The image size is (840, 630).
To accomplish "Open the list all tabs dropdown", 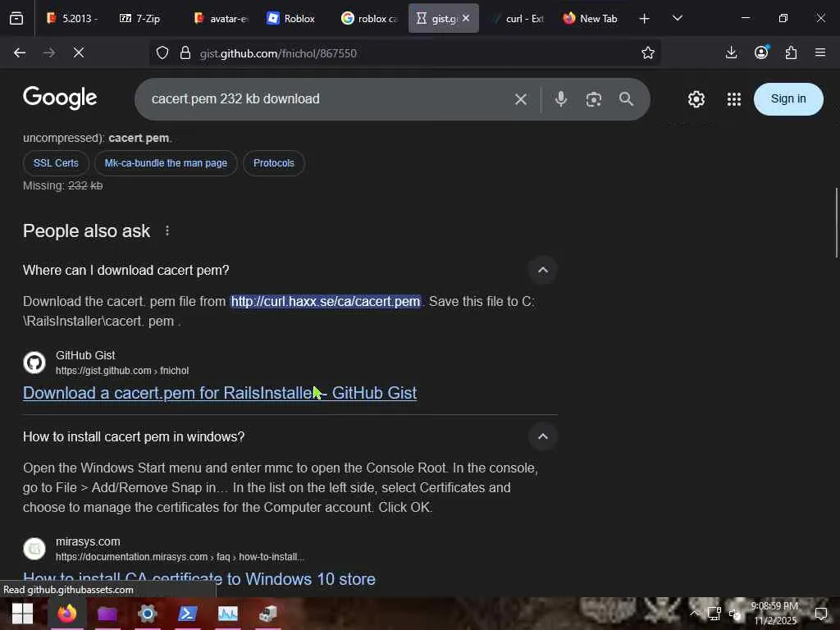I will tap(678, 18).
